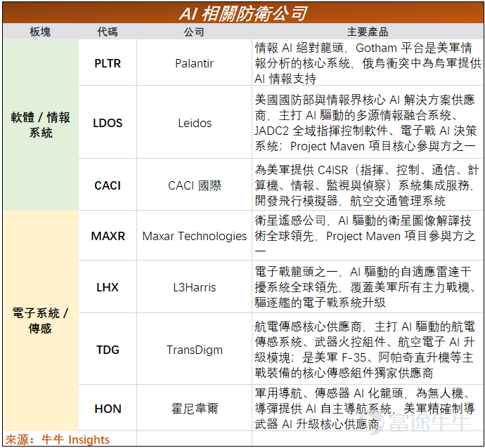Viewport: 485px width, 448px height.
Task: Select the '公司' column header
Action: point(194,32)
